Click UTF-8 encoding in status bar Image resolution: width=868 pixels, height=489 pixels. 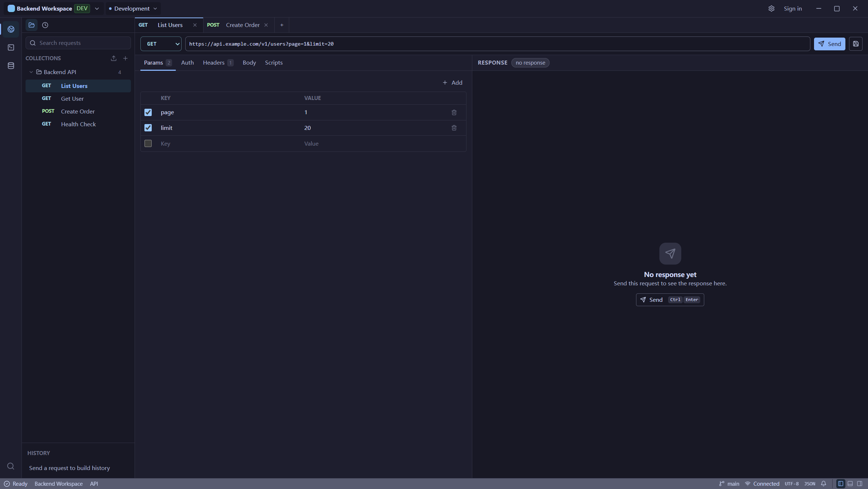click(791, 484)
